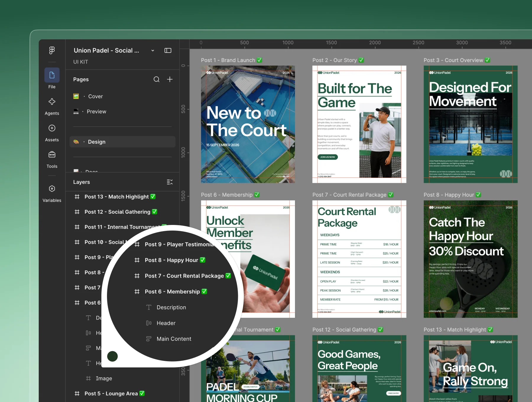The image size is (532, 402).
Task: Click frame icon of Post 13 layer
Action: pyautogui.click(x=77, y=197)
